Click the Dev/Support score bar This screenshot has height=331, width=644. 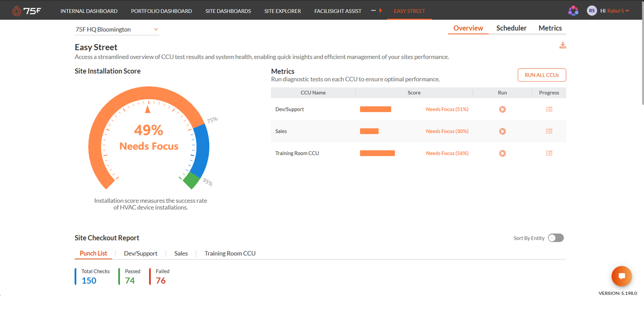[376, 109]
